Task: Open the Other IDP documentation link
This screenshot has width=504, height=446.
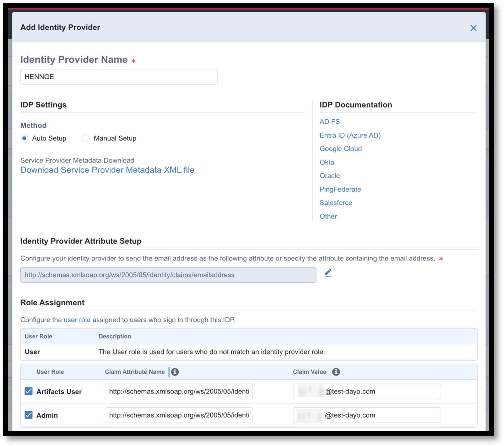Action: 328,216
